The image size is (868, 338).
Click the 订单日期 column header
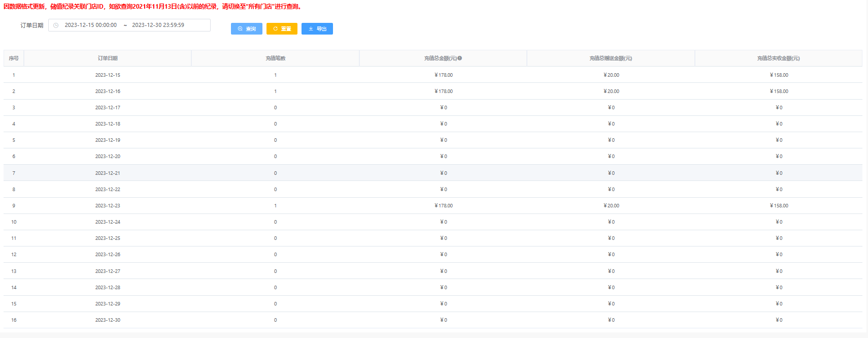[x=108, y=58]
